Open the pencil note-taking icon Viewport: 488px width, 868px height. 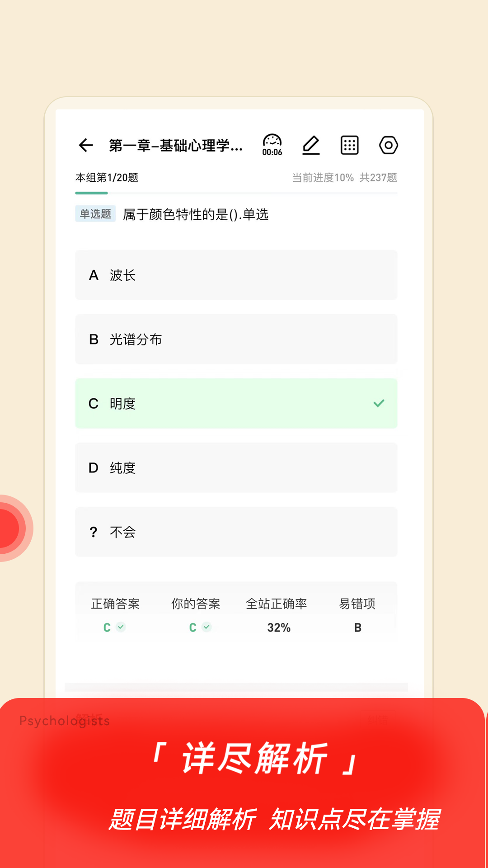click(311, 145)
